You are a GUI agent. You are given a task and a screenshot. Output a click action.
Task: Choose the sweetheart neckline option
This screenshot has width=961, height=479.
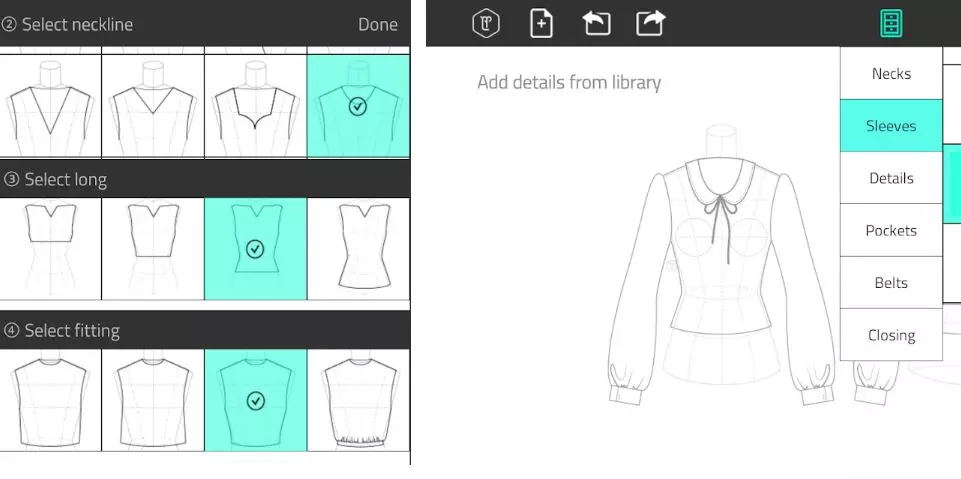point(255,106)
